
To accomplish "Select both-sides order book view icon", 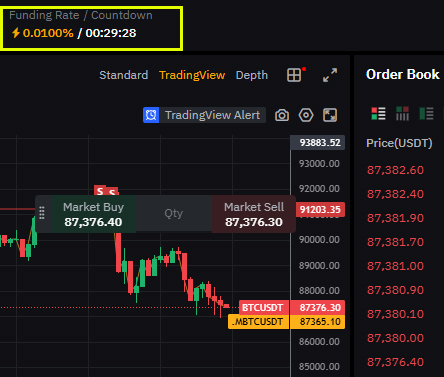I will [378, 114].
